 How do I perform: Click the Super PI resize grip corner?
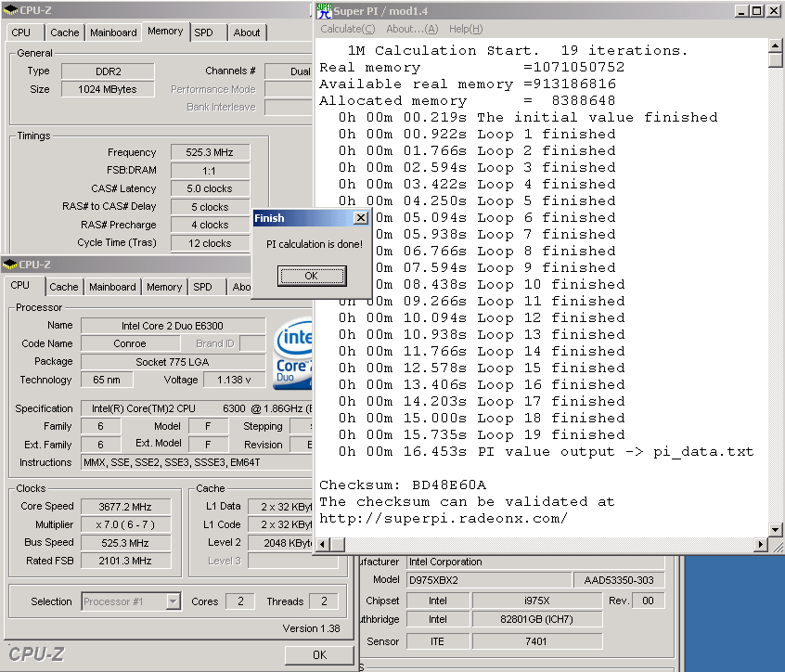[777, 547]
